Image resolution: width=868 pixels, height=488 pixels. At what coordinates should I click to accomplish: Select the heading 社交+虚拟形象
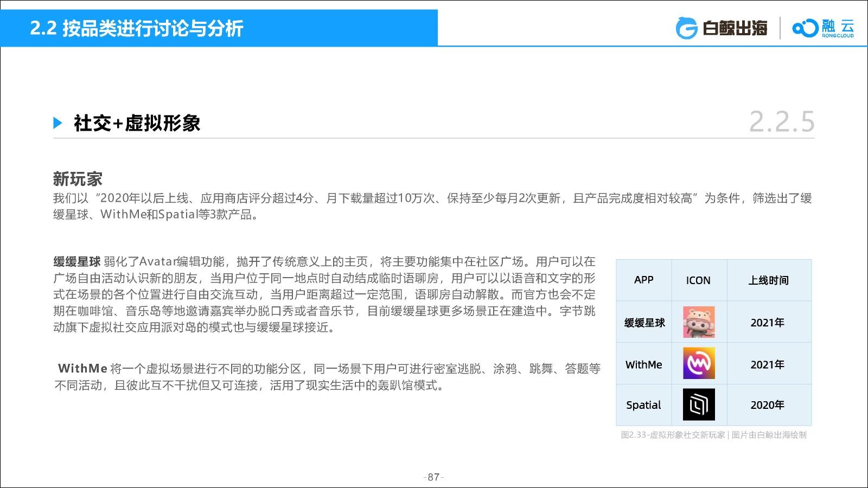tap(137, 123)
